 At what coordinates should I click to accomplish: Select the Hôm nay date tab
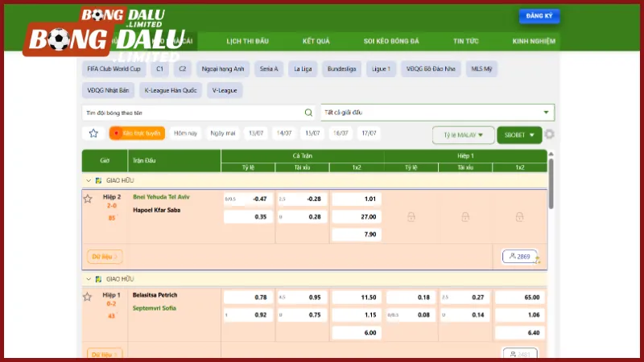185,133
